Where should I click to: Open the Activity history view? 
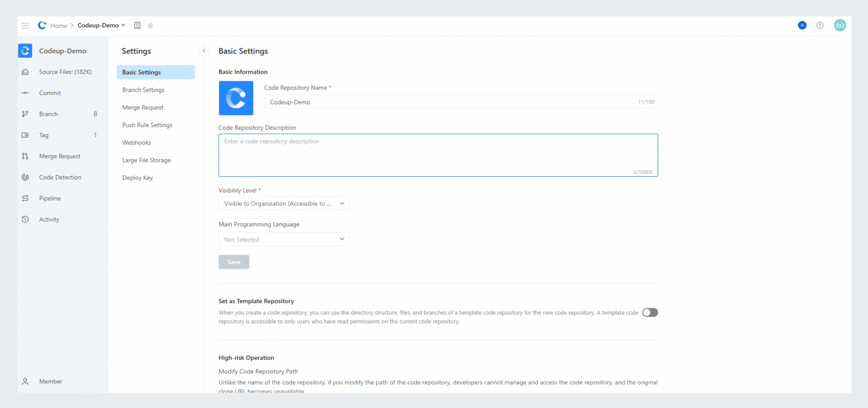pos(49,220)
